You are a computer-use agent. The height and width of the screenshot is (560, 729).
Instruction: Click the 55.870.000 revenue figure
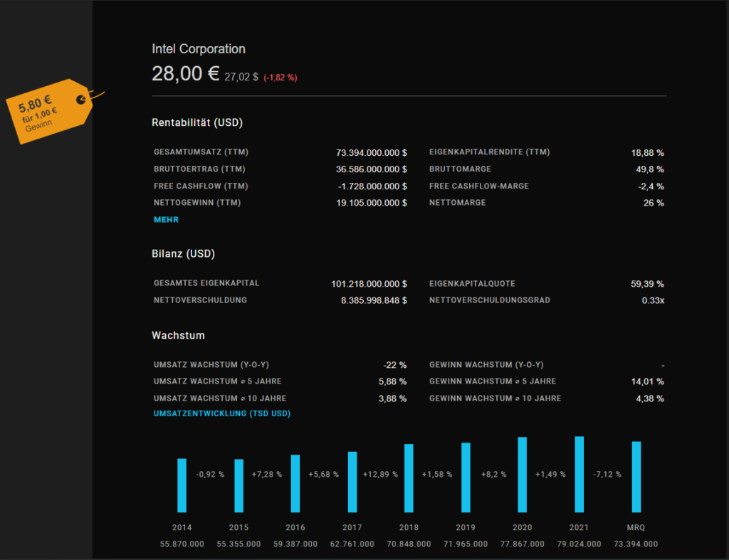182,544
